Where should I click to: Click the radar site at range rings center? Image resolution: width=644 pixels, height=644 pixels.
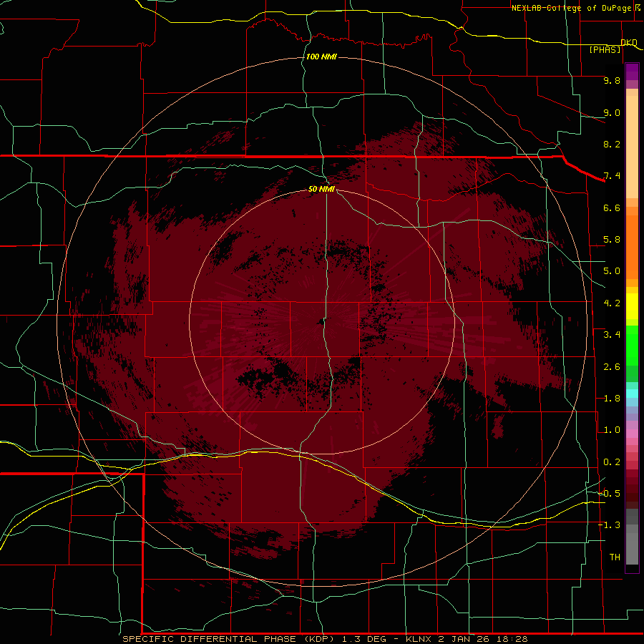click(321, 321)
